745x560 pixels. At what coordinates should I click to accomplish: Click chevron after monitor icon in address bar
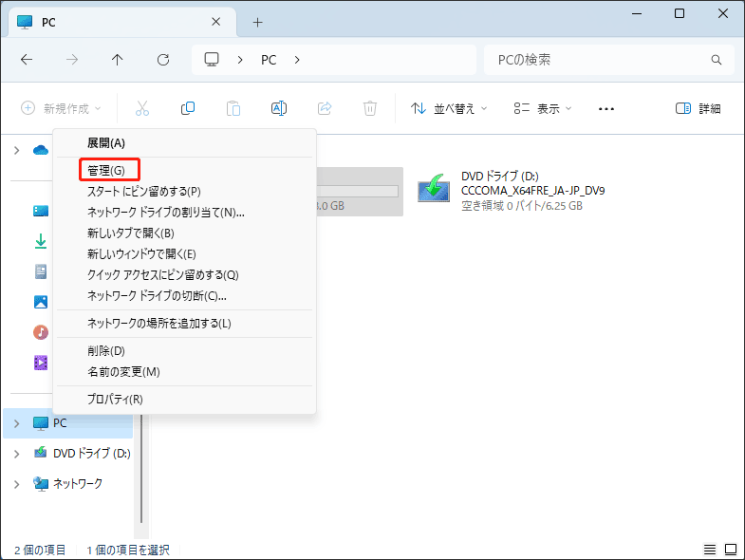click(x=240, y=60)
